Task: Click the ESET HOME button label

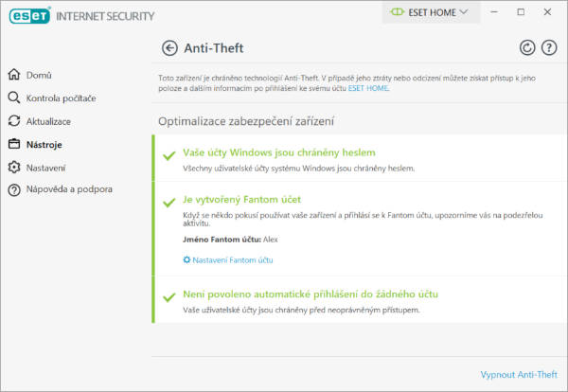Action: pos(433,12)
